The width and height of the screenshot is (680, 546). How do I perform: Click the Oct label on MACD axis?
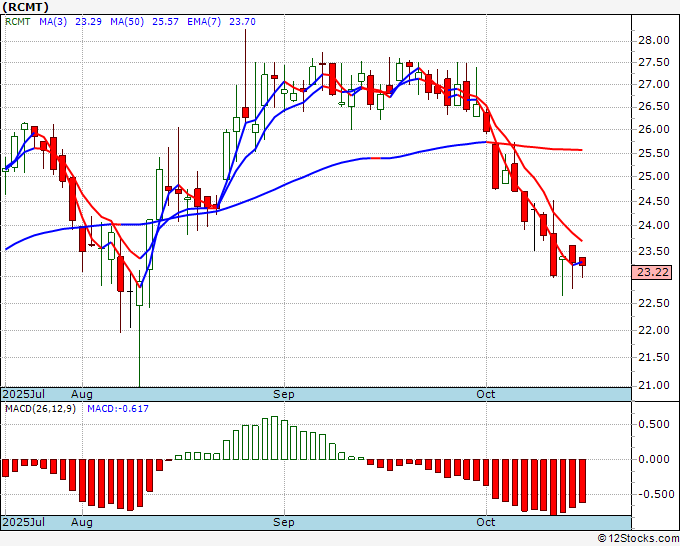tap(486, 522)
